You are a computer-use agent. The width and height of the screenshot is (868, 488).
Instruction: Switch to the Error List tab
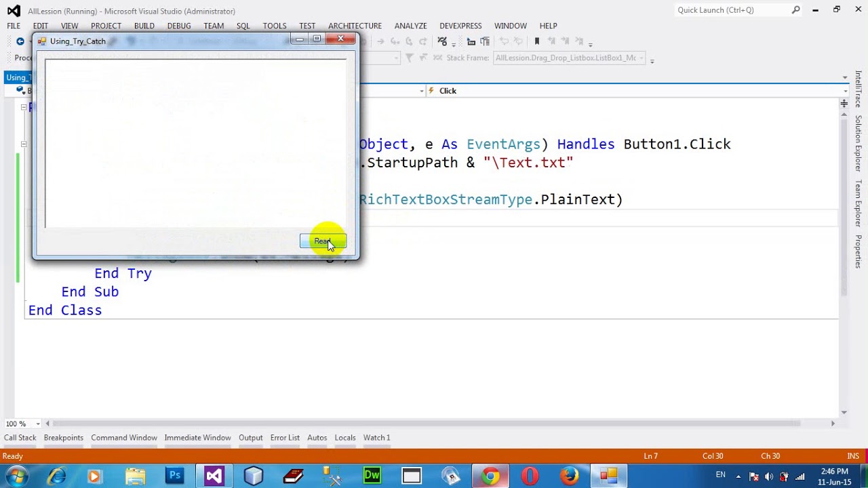point(285,438)
